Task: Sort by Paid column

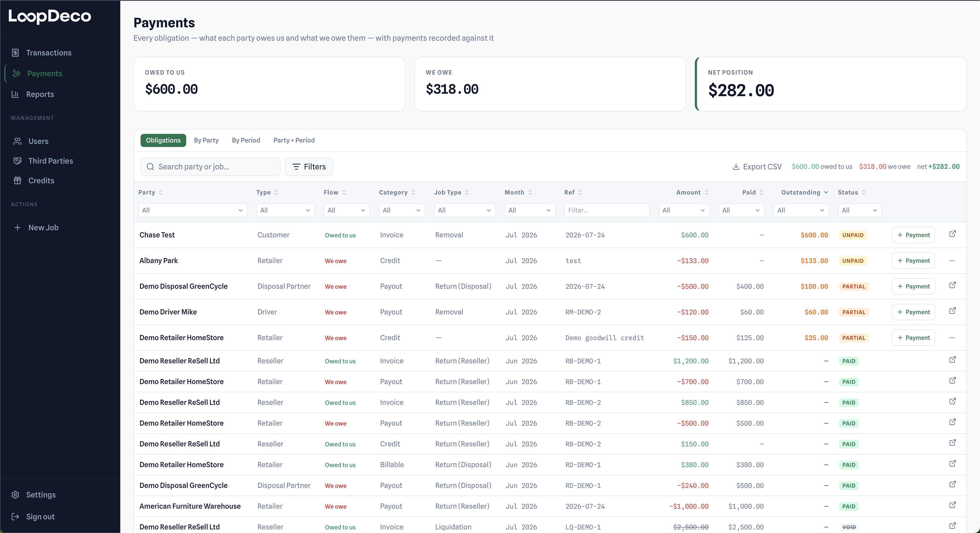Action: coord(753,192)
